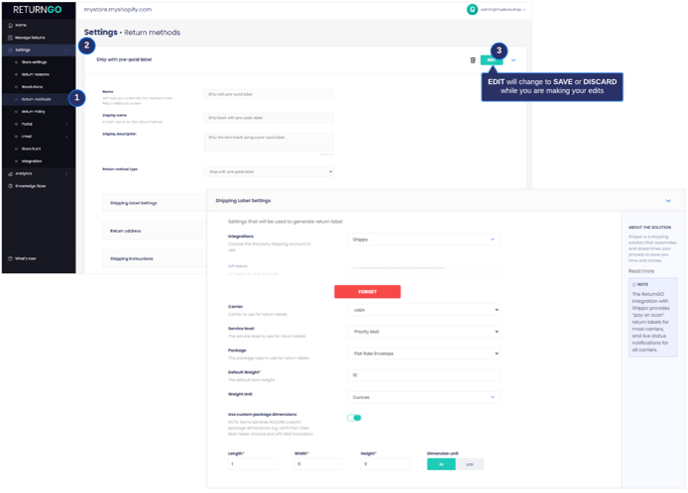This screenshot has width=688, height=493.
Task: Open the Service level dropdown
Action: [x=424, y=332]
